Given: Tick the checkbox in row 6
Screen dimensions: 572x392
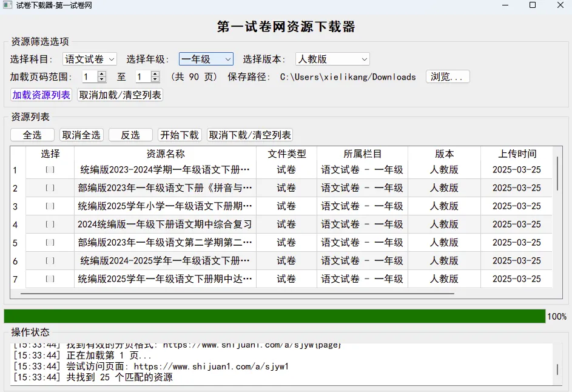Looking at the screenshot, I should click(50, 261).
